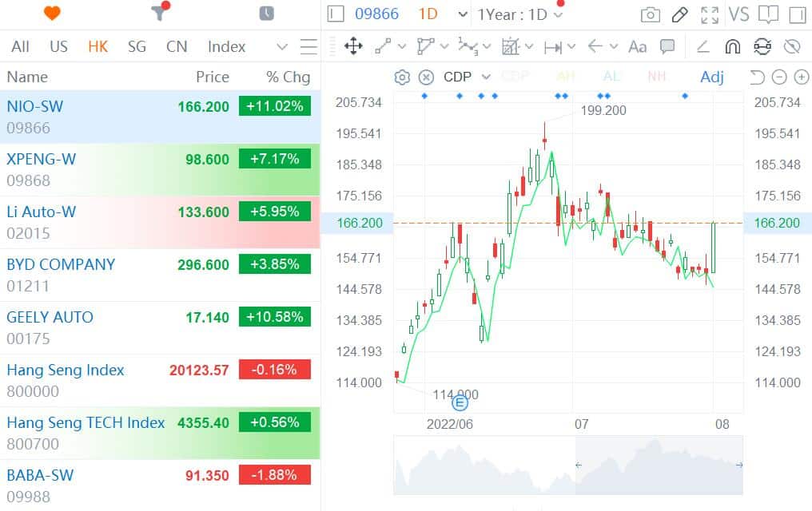Select the Aa text annotation tool

(637, 46)
